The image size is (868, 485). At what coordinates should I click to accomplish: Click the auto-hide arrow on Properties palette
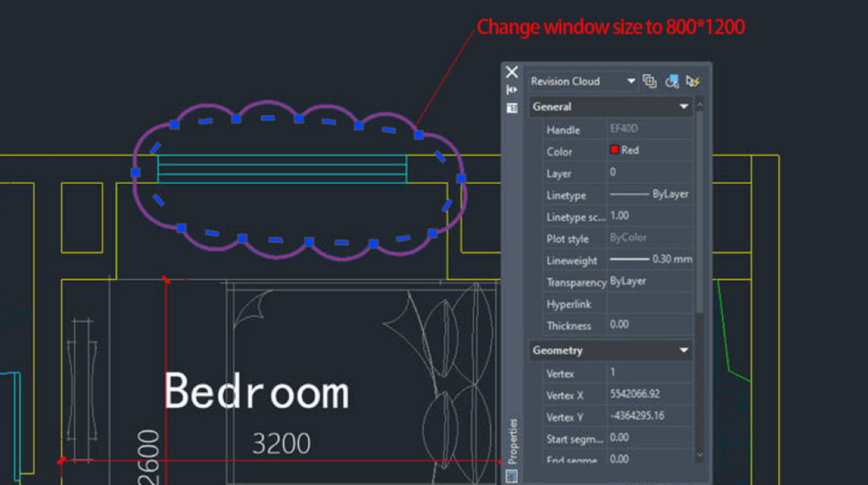pos(512,90)
